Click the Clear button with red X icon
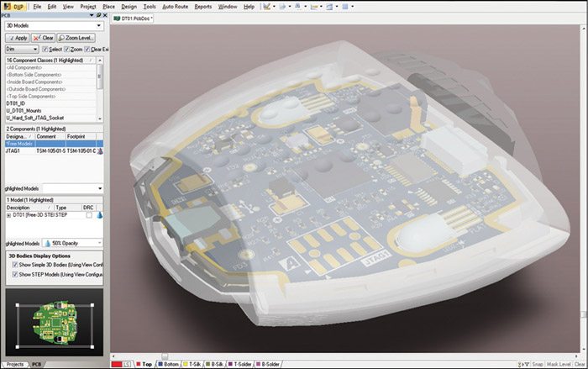This screenshot has height=369, width=588. (44, 38)
